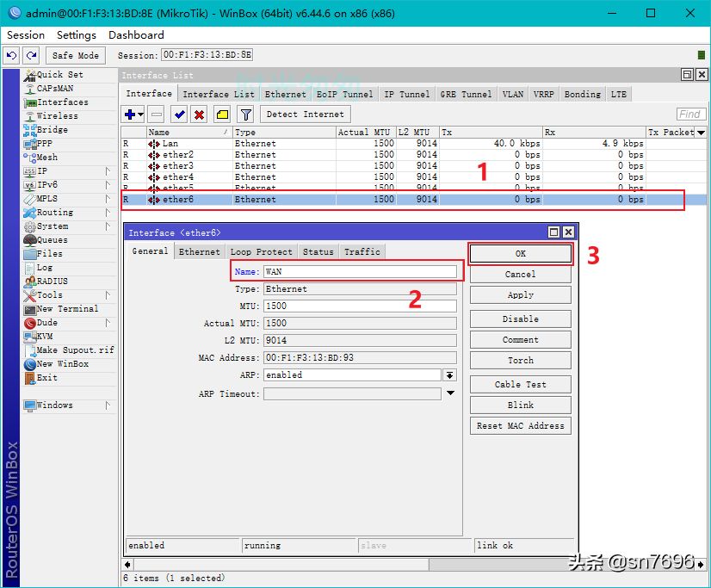This screenshot has width=711, height=588.
Task: Expand the ARP Timeout field arrow
Action: 450,393
